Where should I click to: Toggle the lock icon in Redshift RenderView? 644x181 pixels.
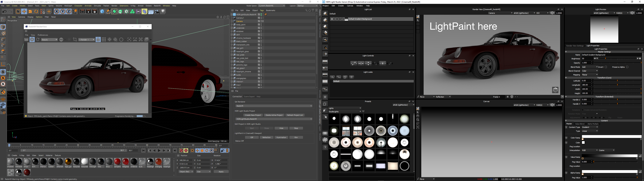98,40
